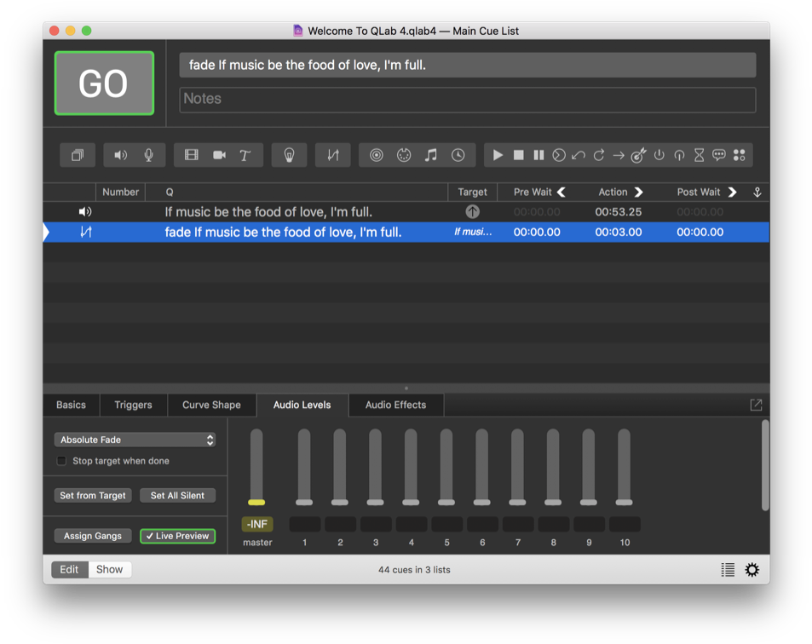Click the Action column arrow
This screenshot has width=812, height=644.
pos(639,192)
